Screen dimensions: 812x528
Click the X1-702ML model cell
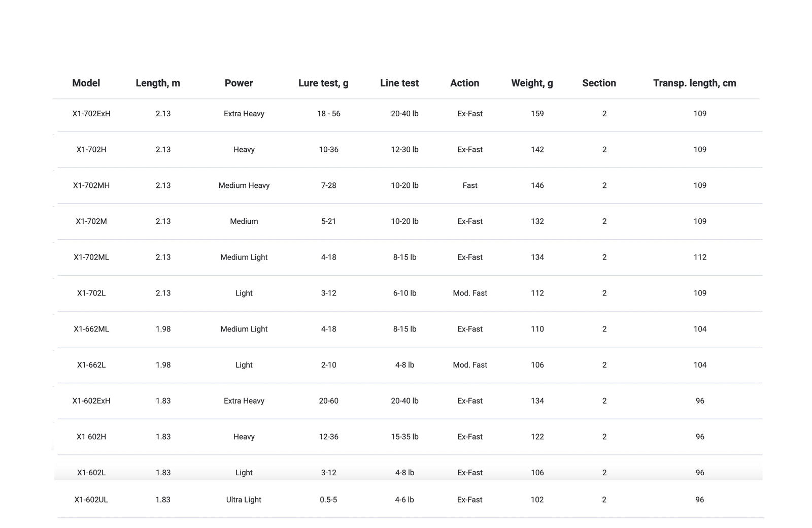(91, 257)
